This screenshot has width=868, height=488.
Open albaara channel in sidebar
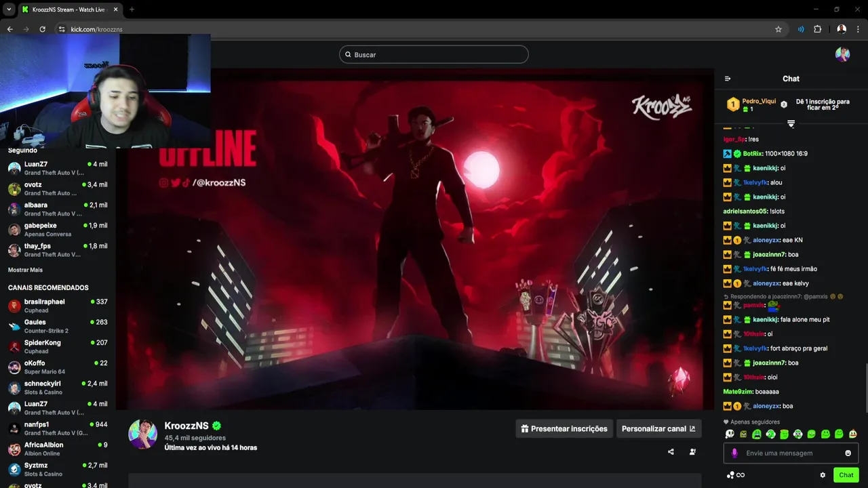[x=58, y=209]
